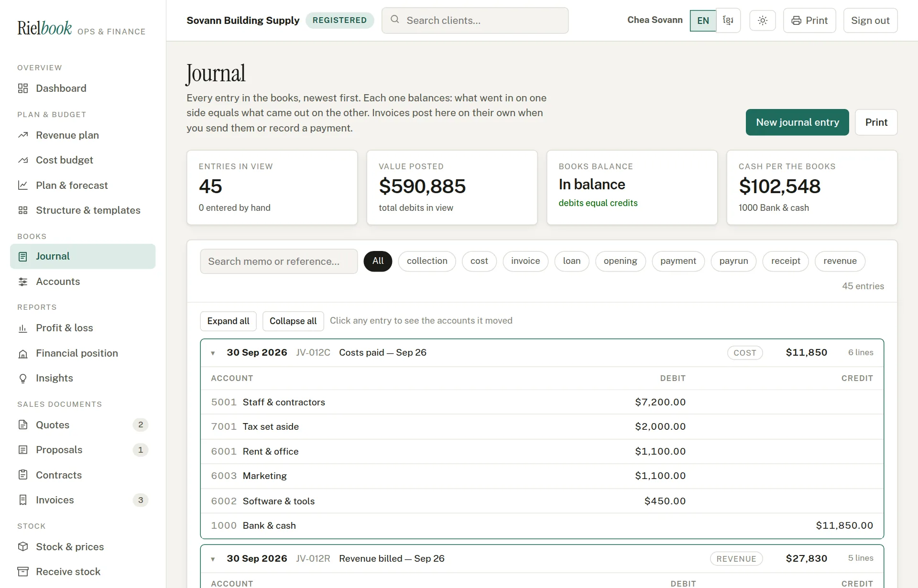Collapse all journal entries
This screenshot has width=918, height=588.
point(293,321)
